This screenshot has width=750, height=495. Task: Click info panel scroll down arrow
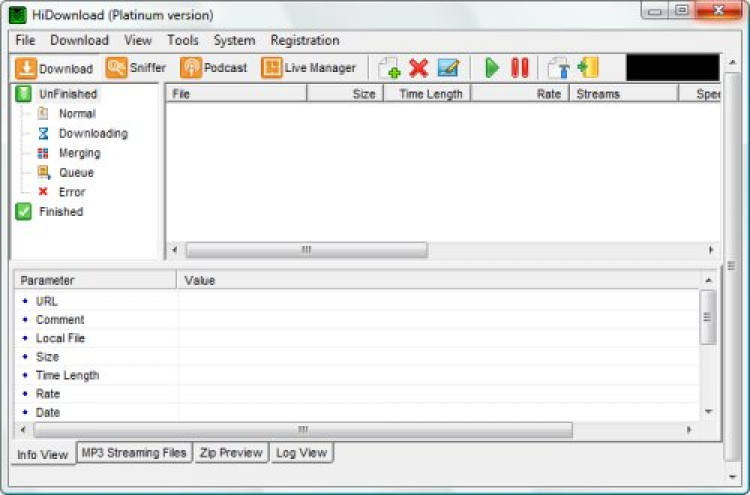click(x=708, y=412)
